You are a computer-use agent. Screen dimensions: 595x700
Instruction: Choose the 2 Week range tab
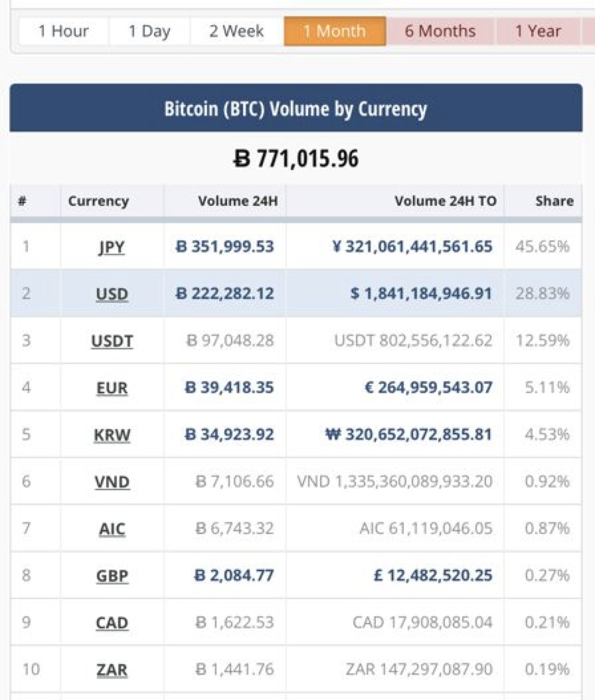click(236, 31)
